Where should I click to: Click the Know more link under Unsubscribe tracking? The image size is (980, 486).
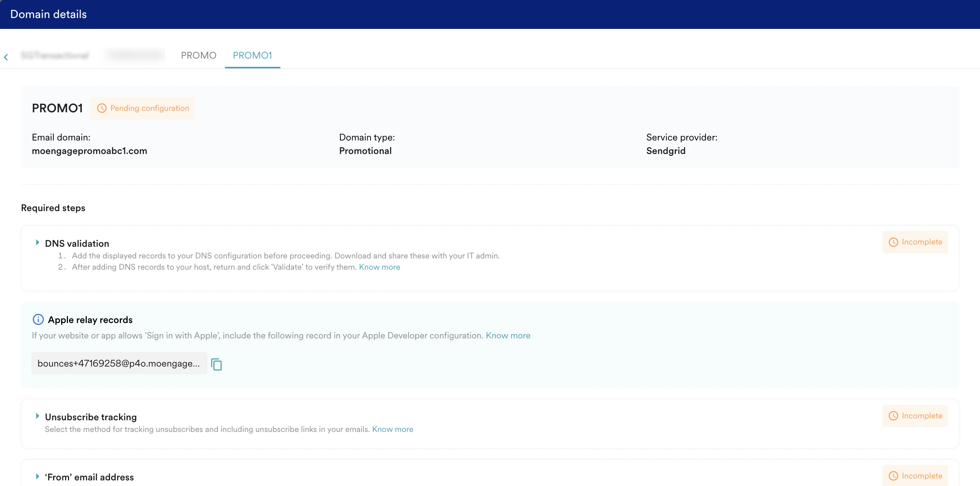click(393, 429)
